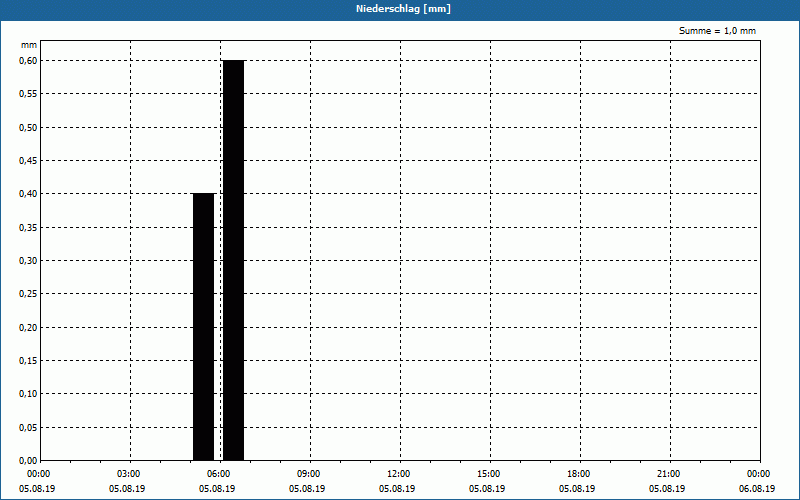Select the 05.08.19 date under 21:00
Screen dimensions: 800x500
coord(667,489)
